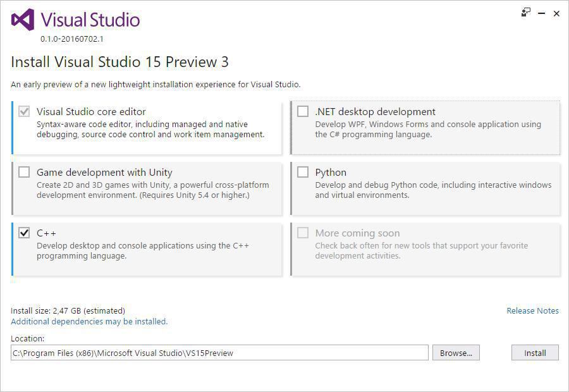Click the installer version number under the logo
Screen dimensions: 569x392
pos(72,39)
